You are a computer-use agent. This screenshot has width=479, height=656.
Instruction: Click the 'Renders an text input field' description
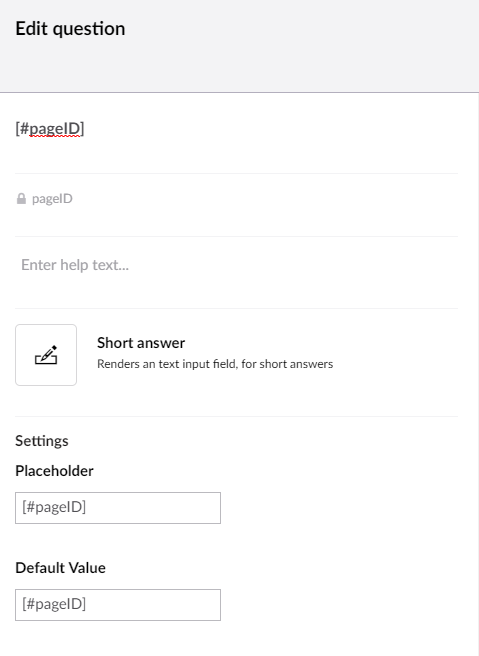(215, 364)
